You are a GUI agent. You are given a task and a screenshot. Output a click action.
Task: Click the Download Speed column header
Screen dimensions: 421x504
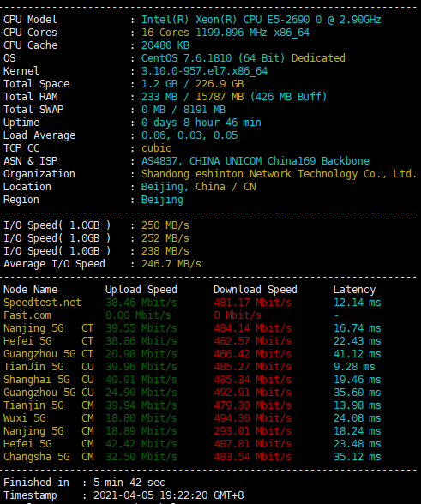click(256, 290)
